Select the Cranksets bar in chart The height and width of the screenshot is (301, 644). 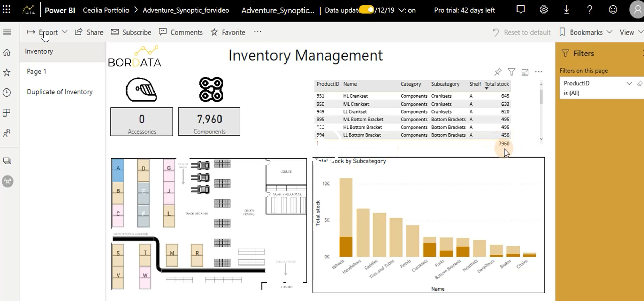429,247
